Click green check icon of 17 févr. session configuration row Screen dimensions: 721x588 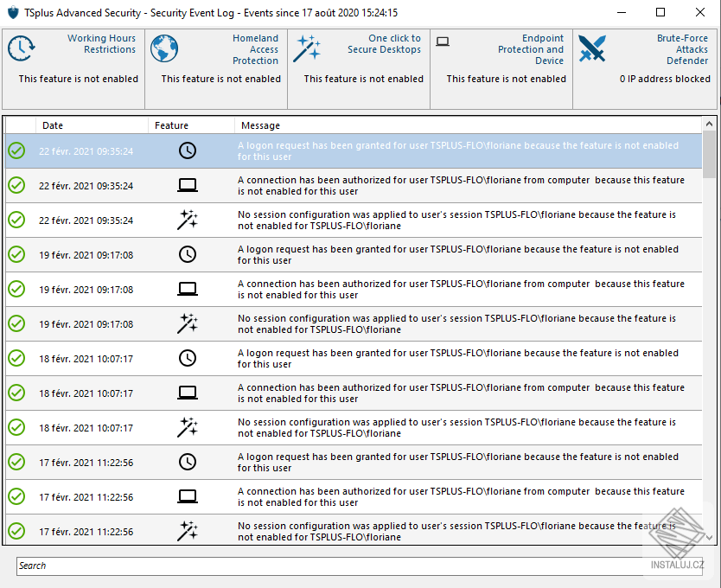[16, 531]
